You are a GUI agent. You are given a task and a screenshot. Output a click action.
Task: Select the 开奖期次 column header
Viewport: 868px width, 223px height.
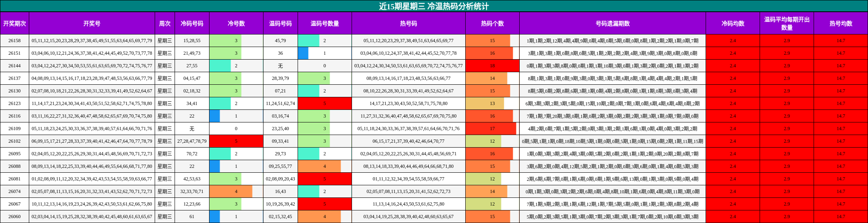tap(15, 24)
